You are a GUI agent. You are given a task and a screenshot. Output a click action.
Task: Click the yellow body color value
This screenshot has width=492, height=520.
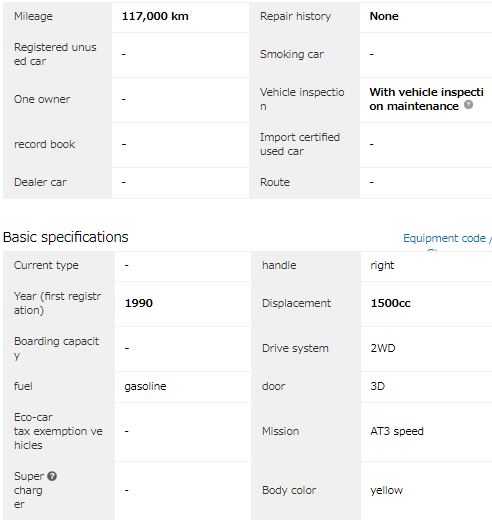coord(386,490)
